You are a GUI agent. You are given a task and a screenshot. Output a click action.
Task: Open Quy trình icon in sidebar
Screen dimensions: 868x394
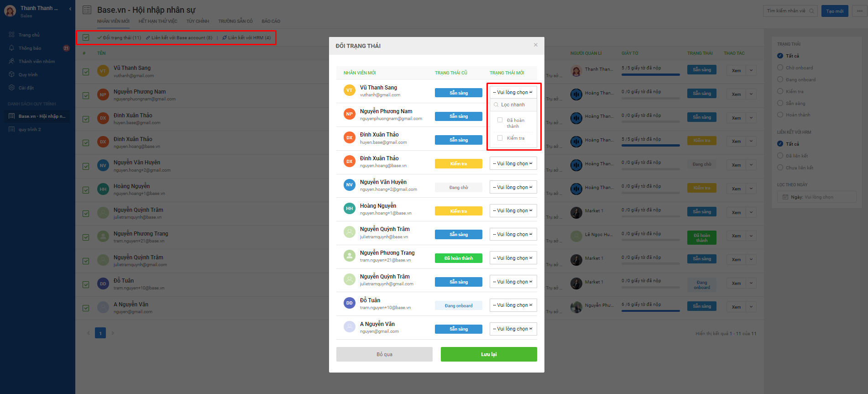pos(12,74)
